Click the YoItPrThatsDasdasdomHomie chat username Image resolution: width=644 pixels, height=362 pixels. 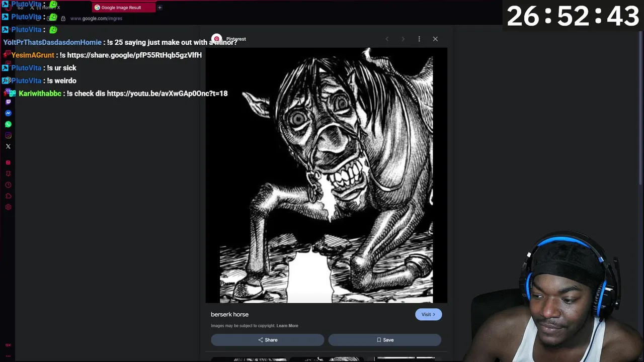click(52, 42)
